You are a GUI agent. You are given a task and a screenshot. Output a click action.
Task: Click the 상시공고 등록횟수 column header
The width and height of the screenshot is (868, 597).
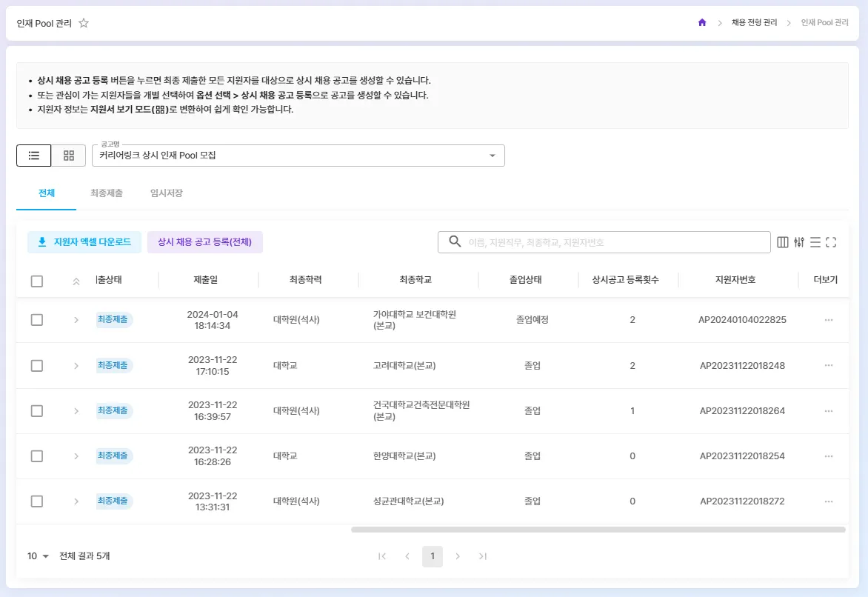tap(626, 280)
